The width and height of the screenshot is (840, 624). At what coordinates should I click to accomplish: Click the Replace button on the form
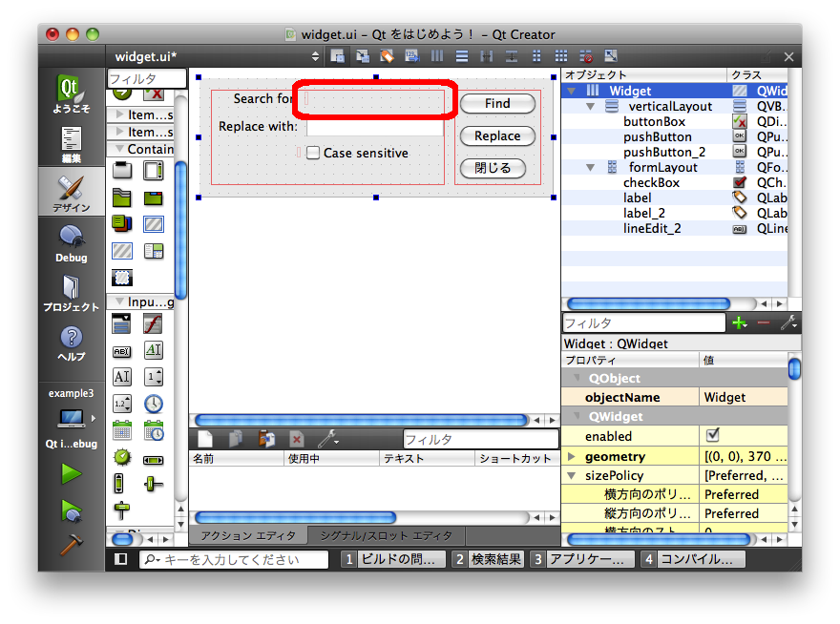point(497,135)
